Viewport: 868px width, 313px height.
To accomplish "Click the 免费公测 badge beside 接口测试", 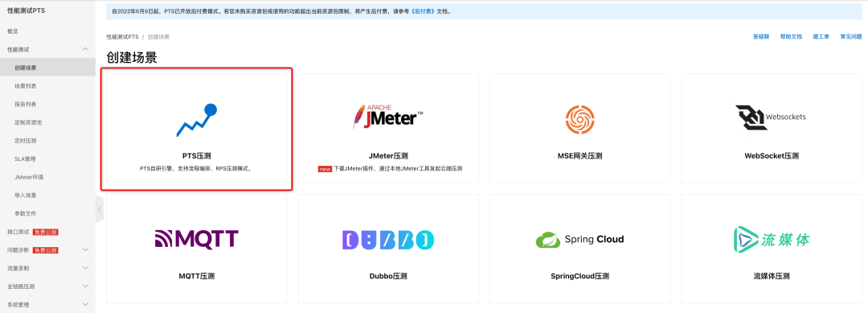I will pos(45,232).
